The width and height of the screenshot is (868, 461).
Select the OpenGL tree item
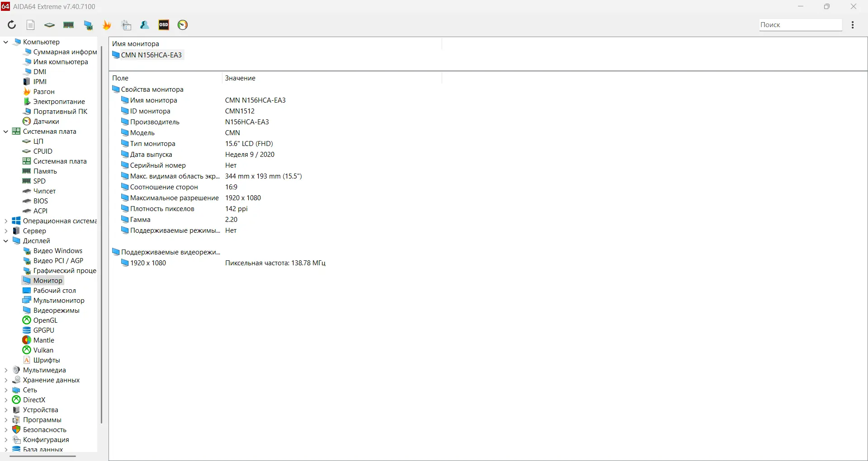(x=40, y=320)
